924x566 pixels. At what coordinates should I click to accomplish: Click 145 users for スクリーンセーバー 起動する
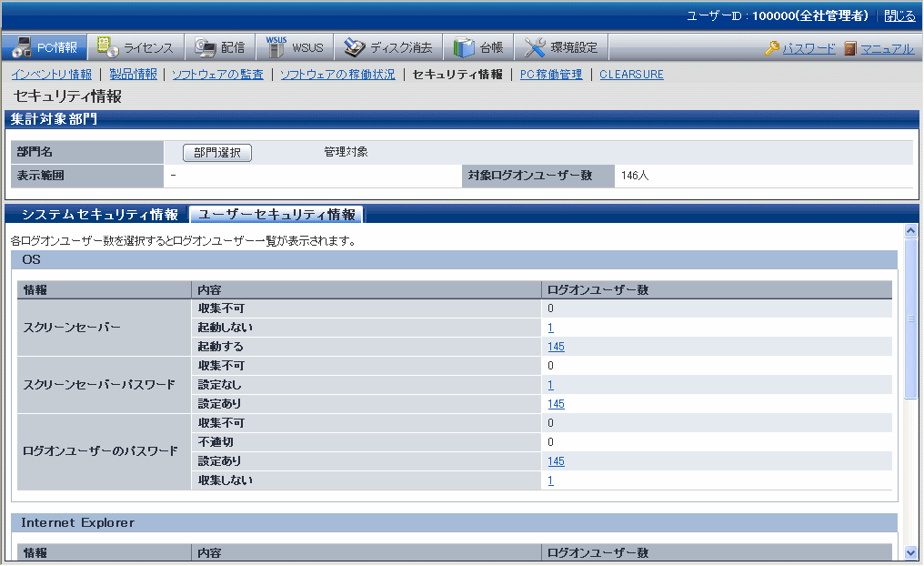pos(556,347)
